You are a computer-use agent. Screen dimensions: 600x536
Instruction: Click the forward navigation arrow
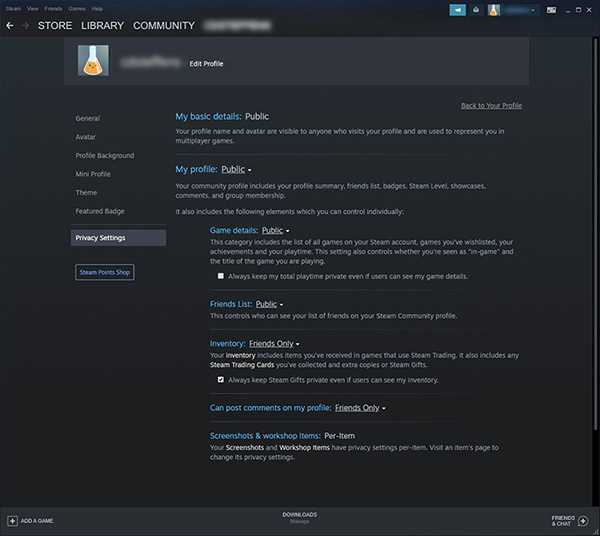25,25
